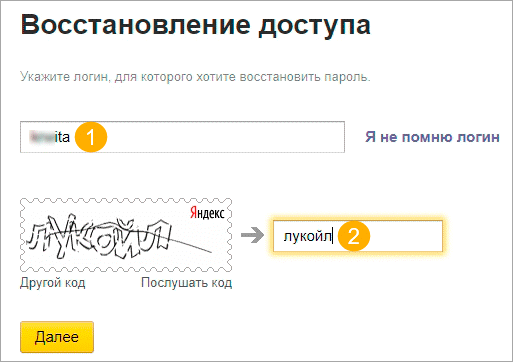The height and width of the screenshot is (362, 513).
Task: Click the typed word 'лукойл'
Action: (x=307, y=236)
